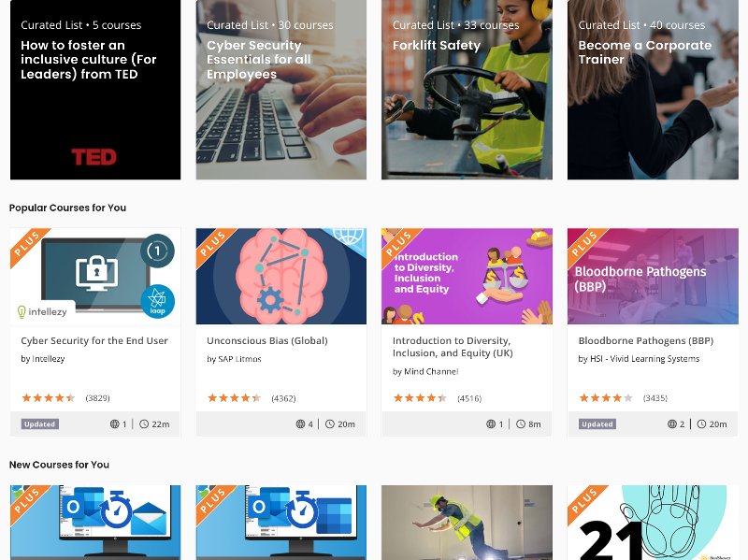Click the clock icon on Unconscious Bias card

point(330,424)
